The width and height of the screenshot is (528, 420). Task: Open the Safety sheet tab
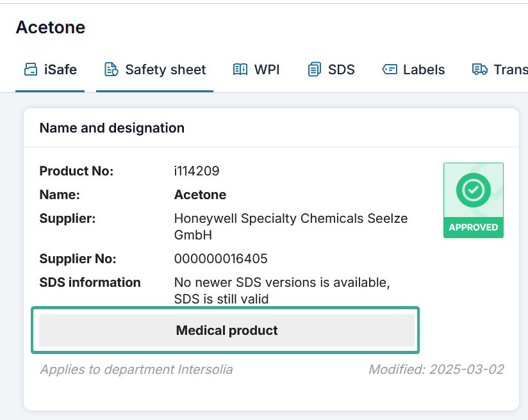[x=165, y=70]
